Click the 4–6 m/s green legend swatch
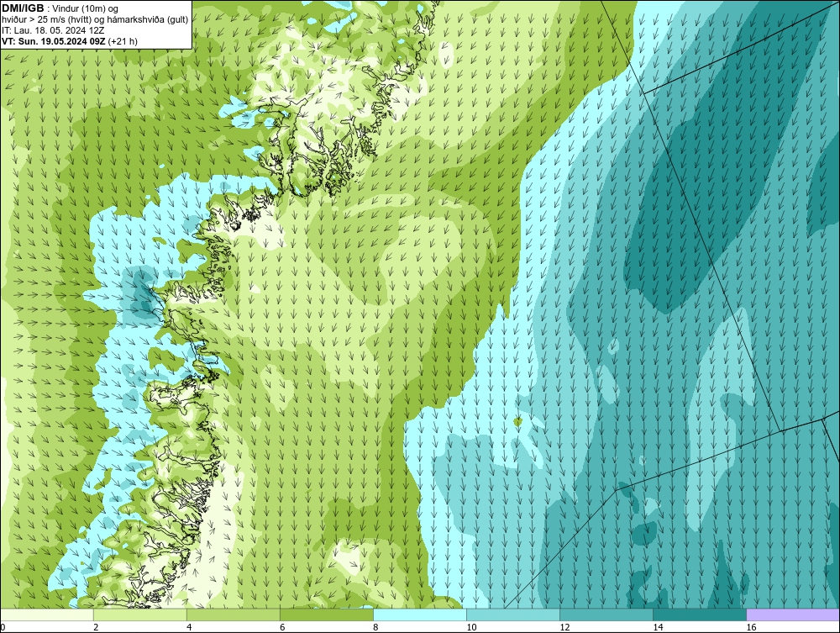Screen dimensions: 840x633 click(x=234, y=615)
